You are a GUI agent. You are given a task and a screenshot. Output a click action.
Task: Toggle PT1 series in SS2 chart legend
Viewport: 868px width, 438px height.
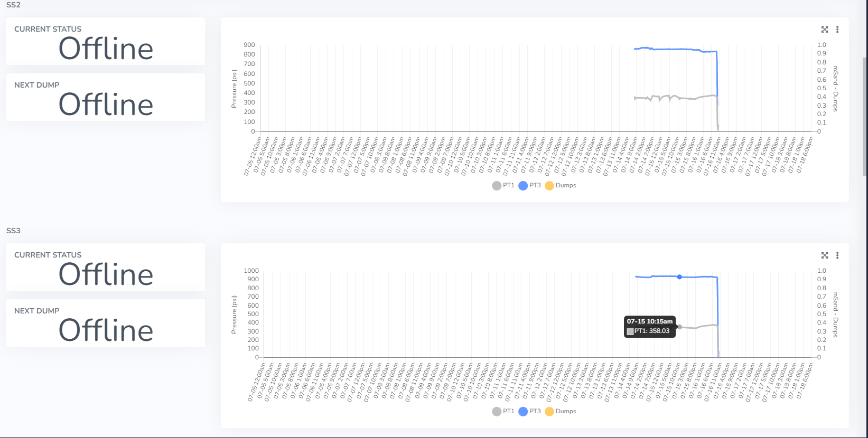(x=503, y=186)
